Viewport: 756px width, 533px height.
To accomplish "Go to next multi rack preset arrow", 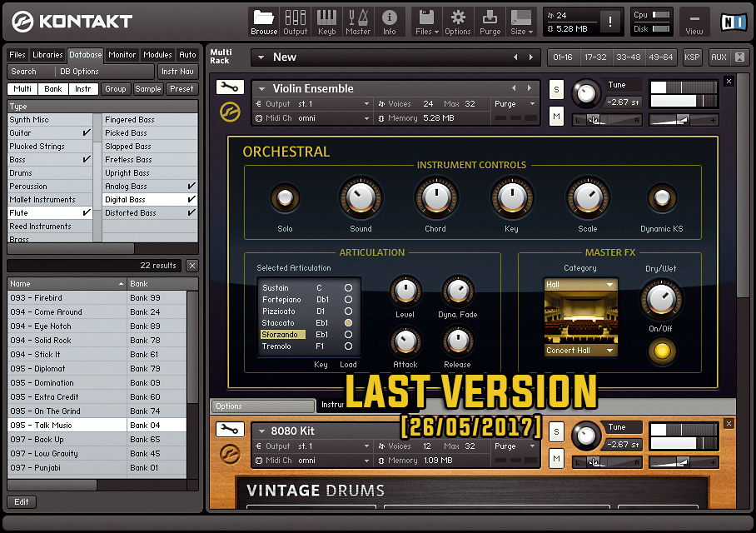I will [x=531, y=57].
